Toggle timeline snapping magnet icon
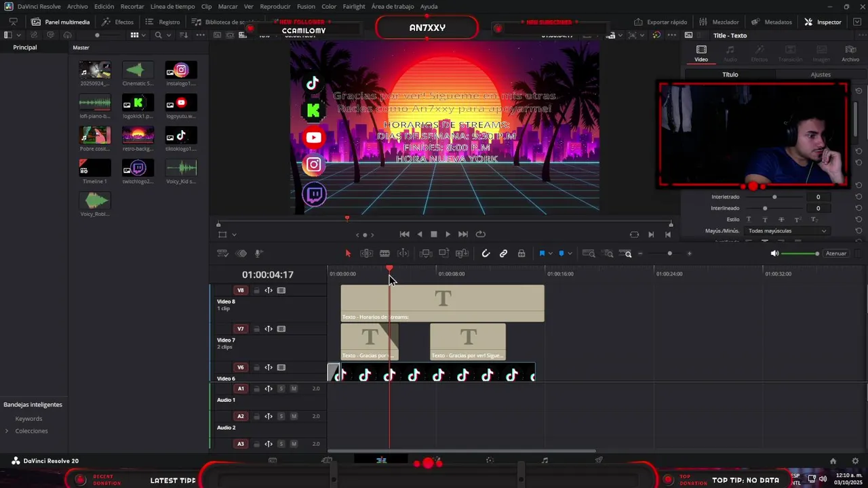This screenshot has width=868, height=488. pyautogui.click(x=486, y=253)
